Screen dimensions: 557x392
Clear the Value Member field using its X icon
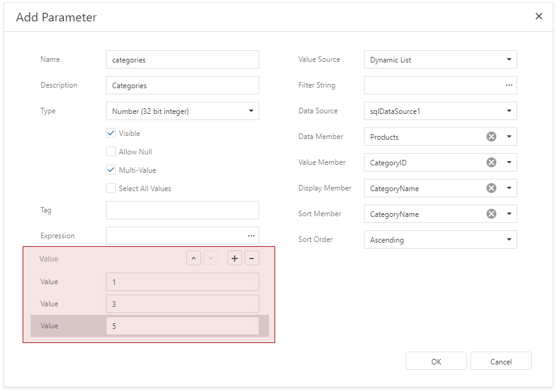490,162
